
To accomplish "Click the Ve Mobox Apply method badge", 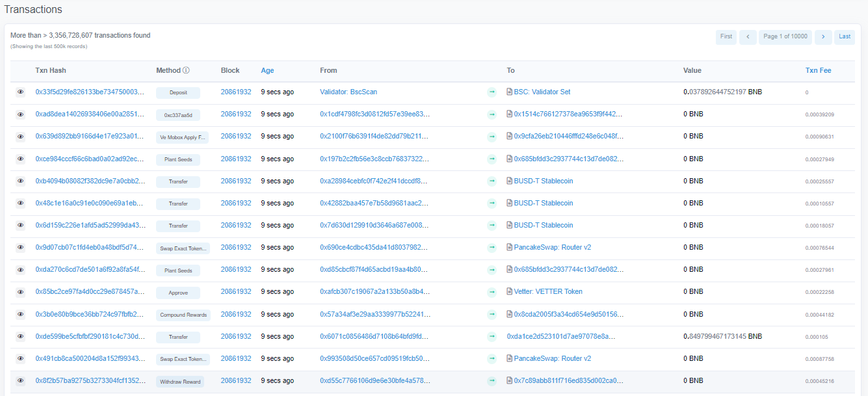I will (x=182, y=137).
